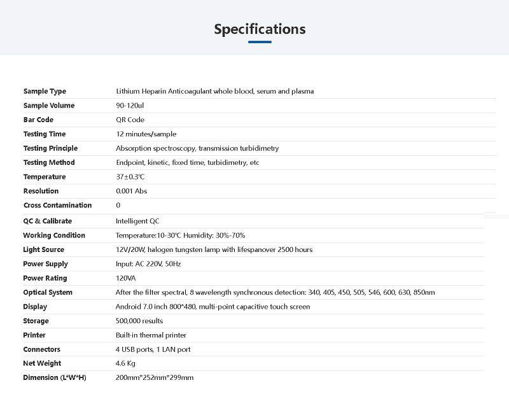This screenshot has width=509, height=420.
Task: Click the Specifications heading
Action: [x=260, y=29]
